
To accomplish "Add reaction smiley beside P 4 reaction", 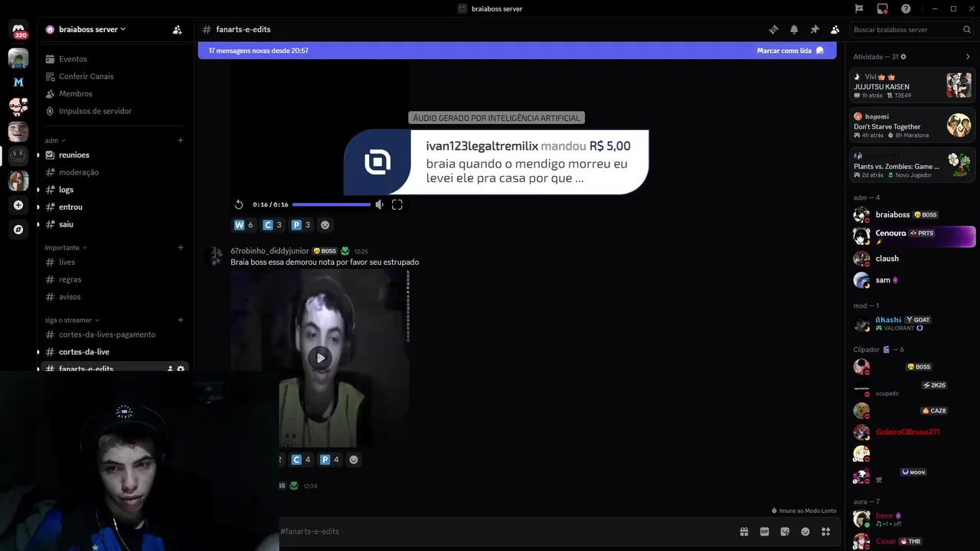I will tap(354, 460).
